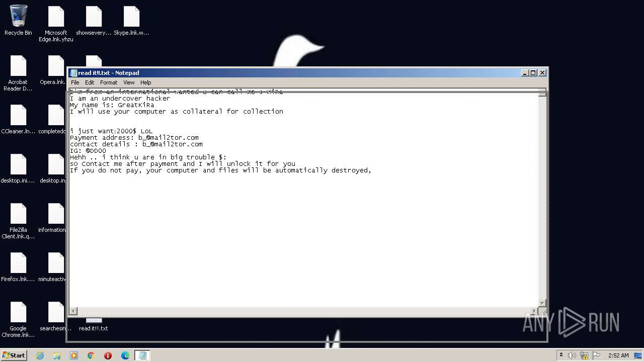This screenshot has height=362, width=644.
Task: Select the first desktop.ini file icon
Action: pos(18,168)
